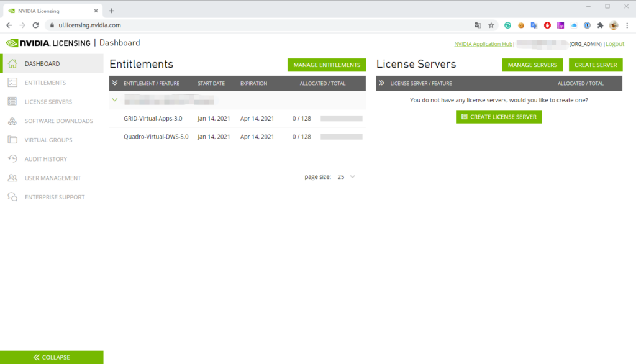
Task: Expand the License Server feature column header
Action: click(x=383, y=83)
